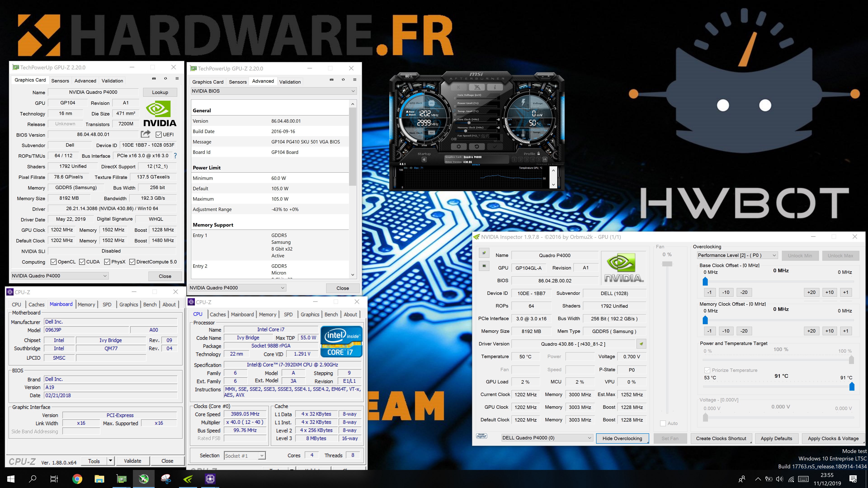Toggle Priorize Temperature checkbox in Inspector
The image size is (868, 488).
pyautogui.click(x=707, y=370)
